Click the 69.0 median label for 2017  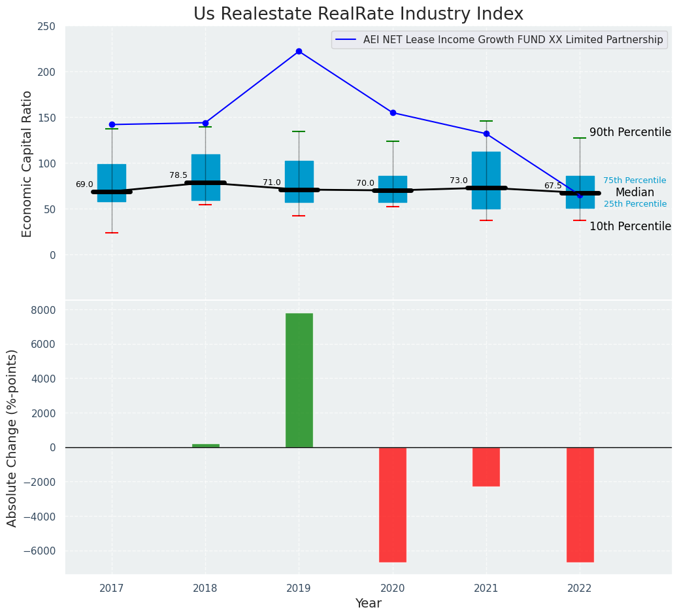(x=84, y=184)
